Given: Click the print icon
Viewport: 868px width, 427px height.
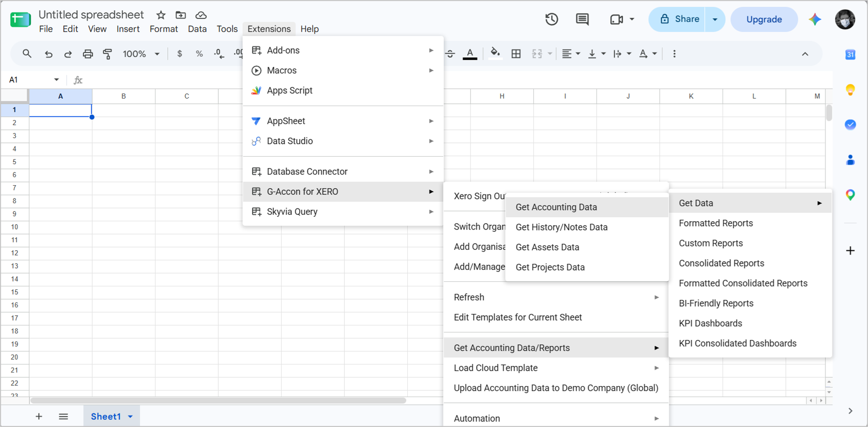Looking at the screenshot, I should (x=88, y=54).
